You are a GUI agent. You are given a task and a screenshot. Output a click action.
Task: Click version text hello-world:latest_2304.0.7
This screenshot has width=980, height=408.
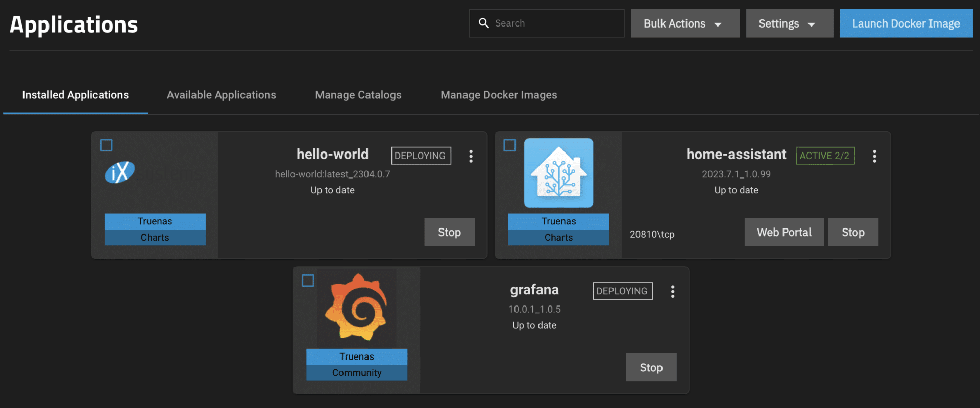click(332, 174)
